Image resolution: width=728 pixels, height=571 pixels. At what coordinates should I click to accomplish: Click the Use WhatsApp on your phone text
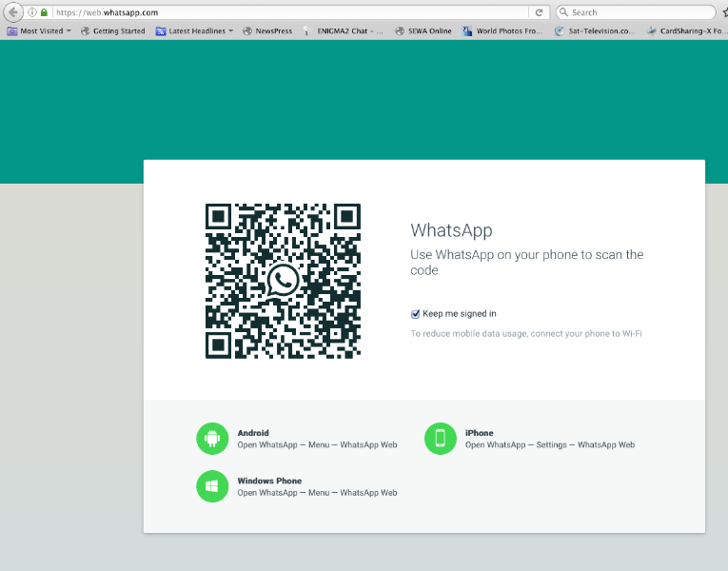click(527, 263)
